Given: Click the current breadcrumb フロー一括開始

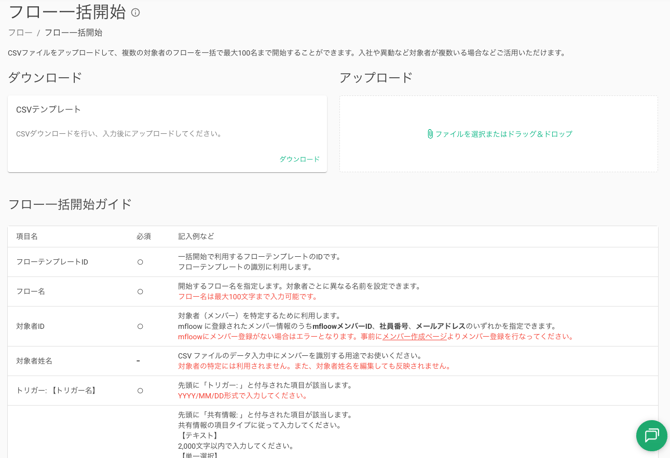Looking at the screenshot, I should [x=73, y=32].
